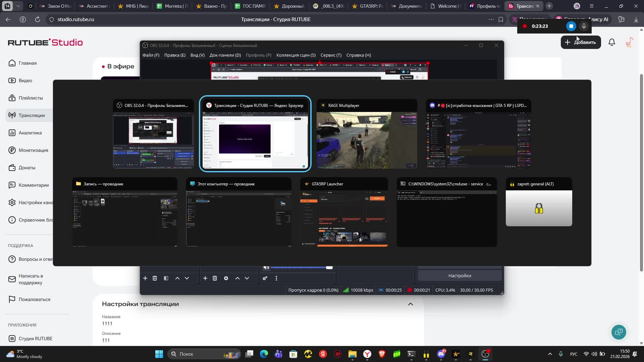This screenshot has width=644, height=362.
Task: Open advanced audio properties gears icon
Action: [x=265, y=278]
